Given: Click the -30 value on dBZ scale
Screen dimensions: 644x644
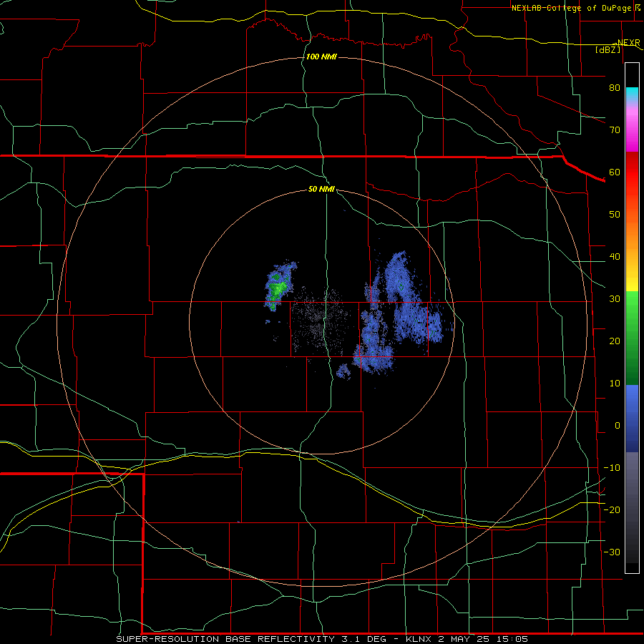Looking at the screenshot, I should 612,552.
